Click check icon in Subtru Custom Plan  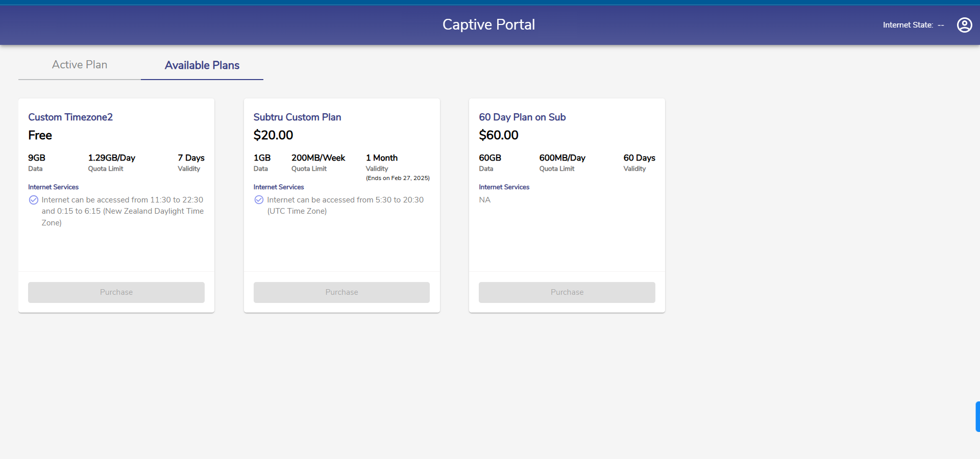[259, 200]
